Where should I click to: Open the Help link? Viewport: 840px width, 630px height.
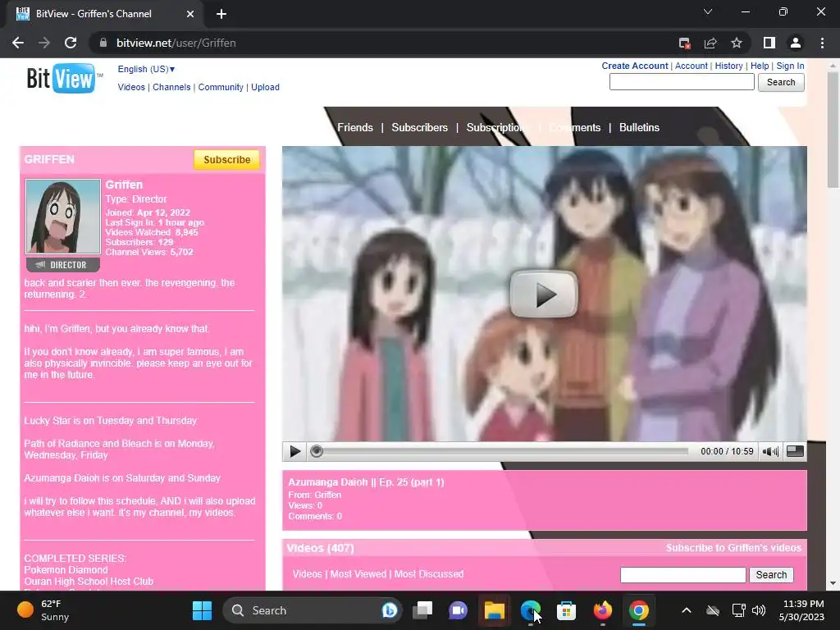pyautogui.click(x=760, y=66)
